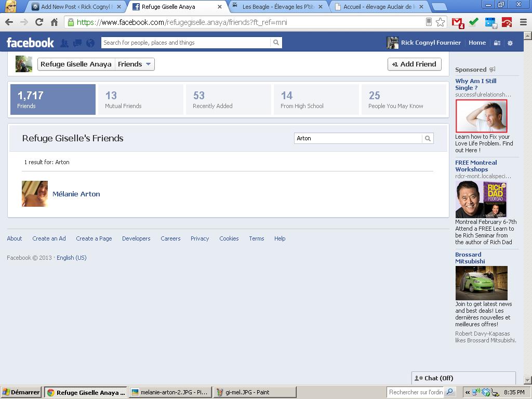This screenshot has height=399, width=532.
Task: Open account settings gear icon
Action: point(510,43)
